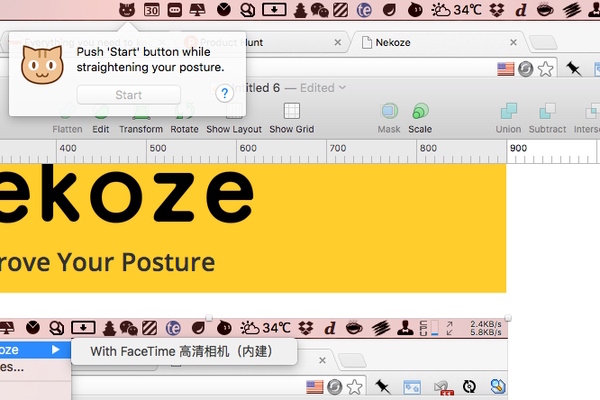600x400 pixels.
Task: Click the purple 'te' icon in top menu bar
Action: tap(364, 10)
